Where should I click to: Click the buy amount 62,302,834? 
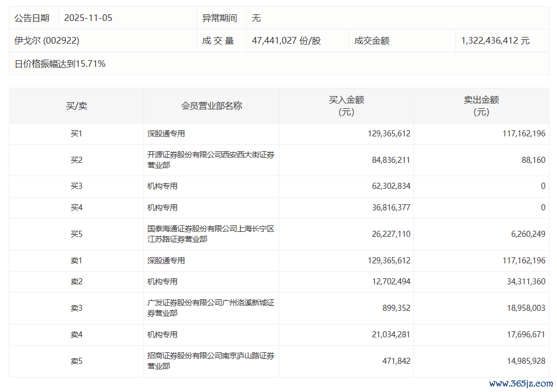point(390,186)
